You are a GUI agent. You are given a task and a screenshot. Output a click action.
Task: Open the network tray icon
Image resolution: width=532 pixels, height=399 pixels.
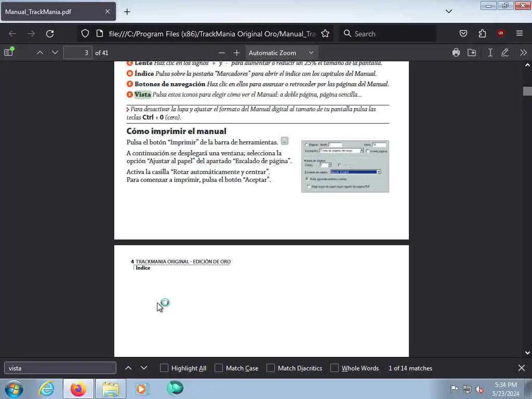click(467, 389)
